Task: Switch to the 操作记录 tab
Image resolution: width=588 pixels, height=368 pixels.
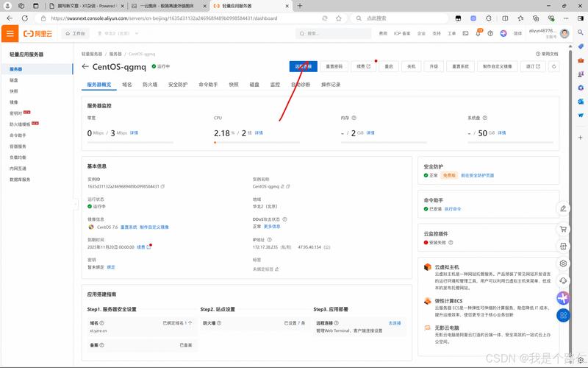Action: tap(331, 85)
